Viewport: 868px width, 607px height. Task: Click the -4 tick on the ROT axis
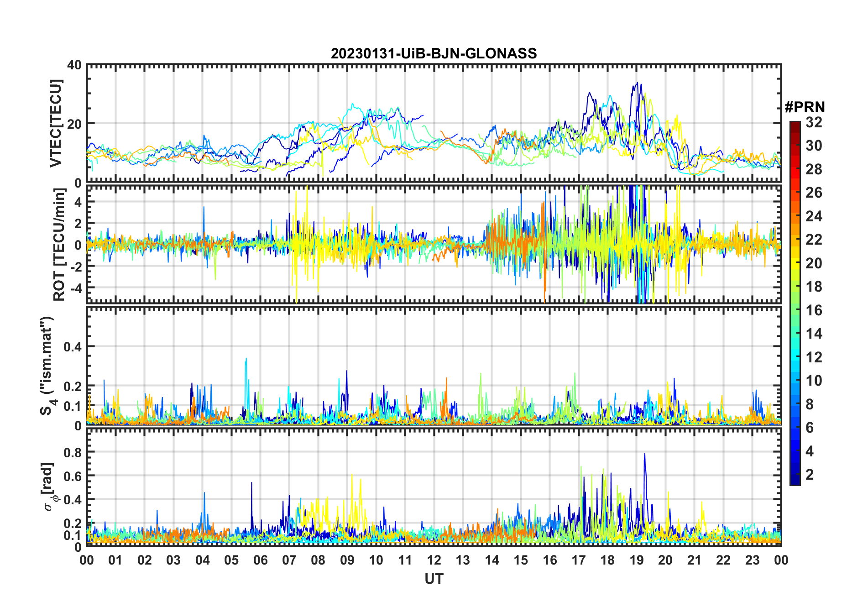75,288
